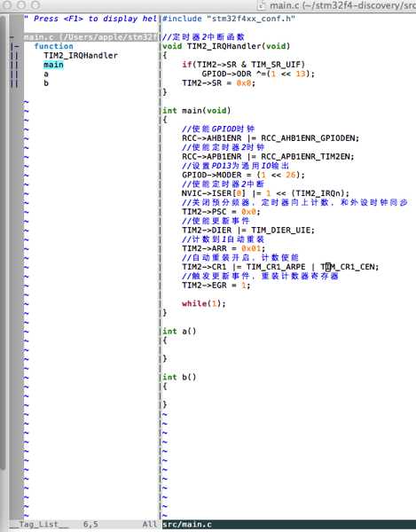Place cursor on void TIM2_IRQHandler(void) line
The width and height of the screenshot is (416, 532).
(226, 46)
